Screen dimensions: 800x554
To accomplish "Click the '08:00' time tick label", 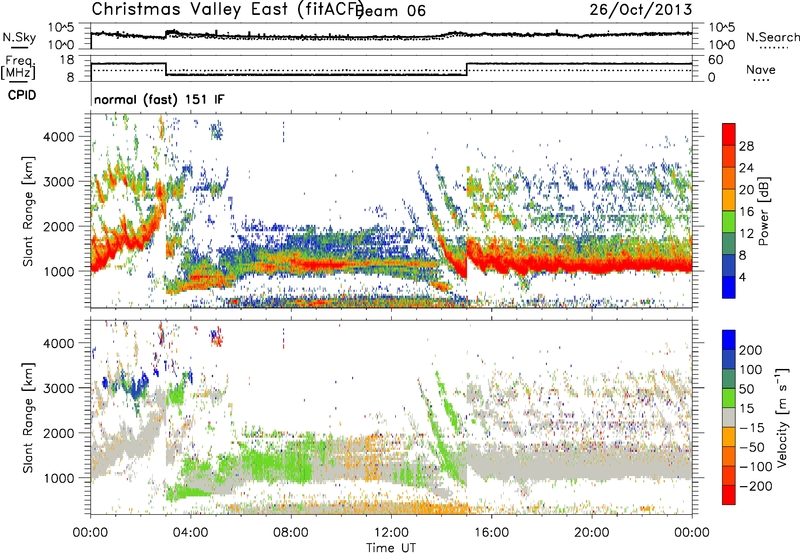I will click(291, 533).
